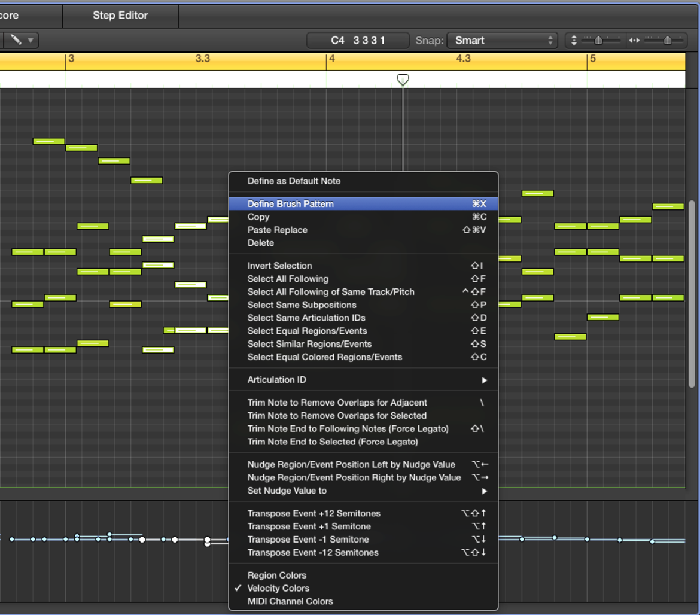
Task: Choose Trim Note End to Following Notes
Action: tap(363, 429)
